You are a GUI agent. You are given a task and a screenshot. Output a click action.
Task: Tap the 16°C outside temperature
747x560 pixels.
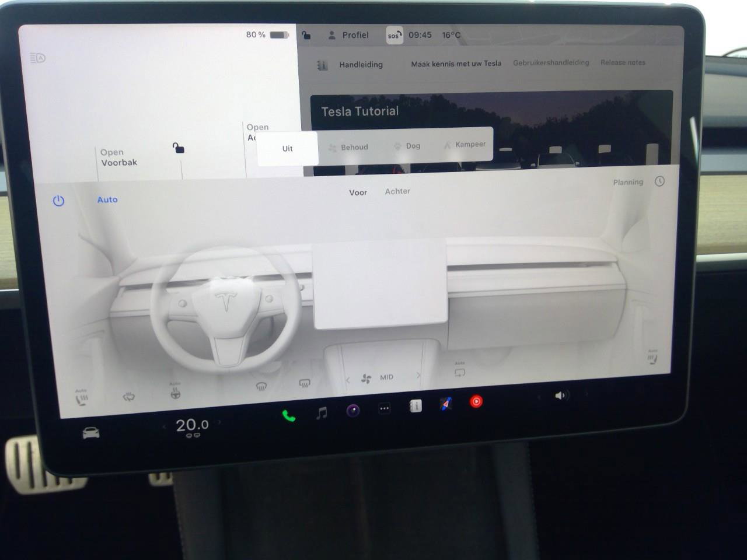(451, 35)
